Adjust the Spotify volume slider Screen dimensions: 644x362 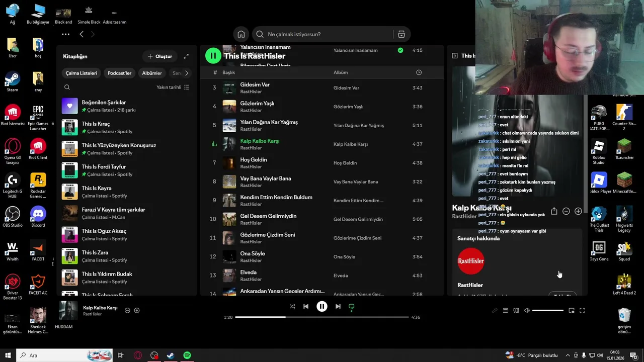pos(548,311)
